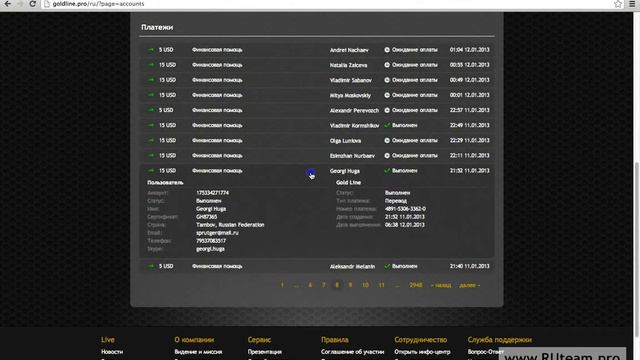
Task: Go to pagination page 11
Action: (381, 285)
